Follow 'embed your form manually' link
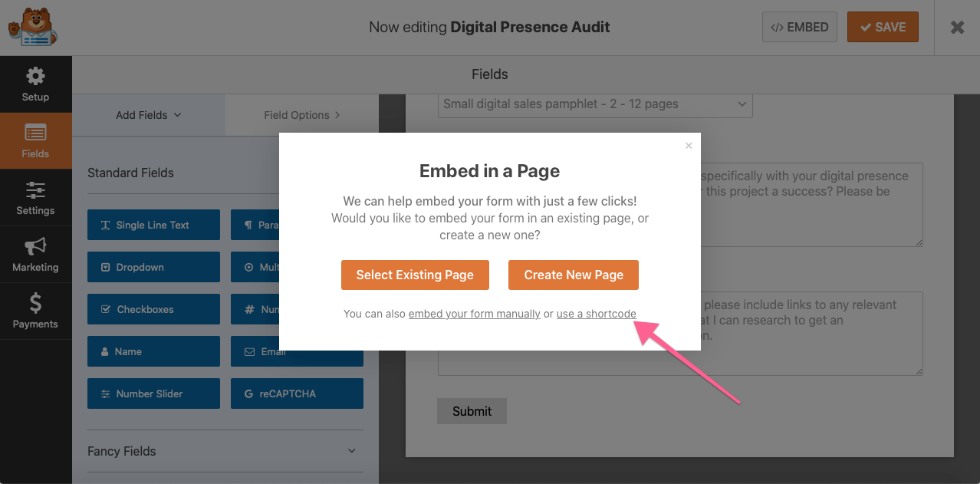 pos(474,314)
